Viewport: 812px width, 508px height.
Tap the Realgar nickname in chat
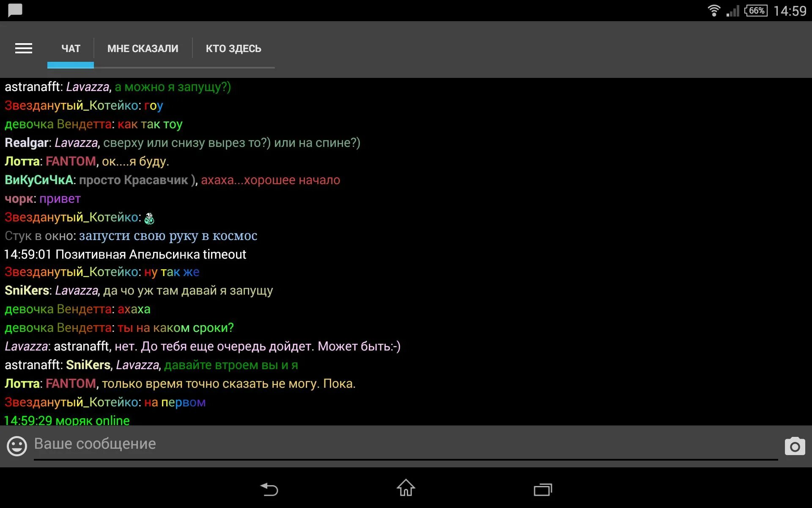[x=27, y=143]
